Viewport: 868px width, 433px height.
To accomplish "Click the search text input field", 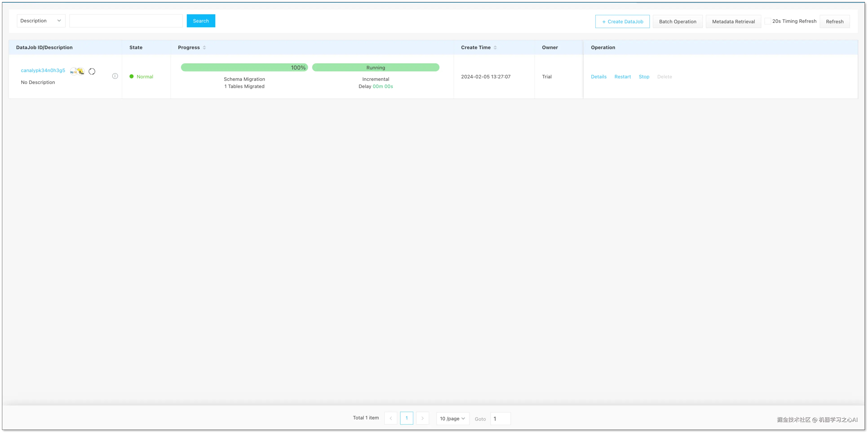I will (126, 21).
